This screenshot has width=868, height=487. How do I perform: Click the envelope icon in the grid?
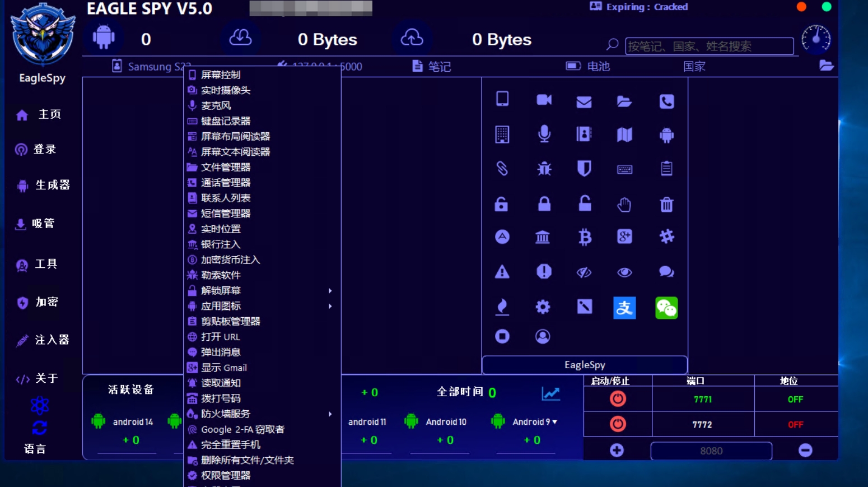point(584,101)
